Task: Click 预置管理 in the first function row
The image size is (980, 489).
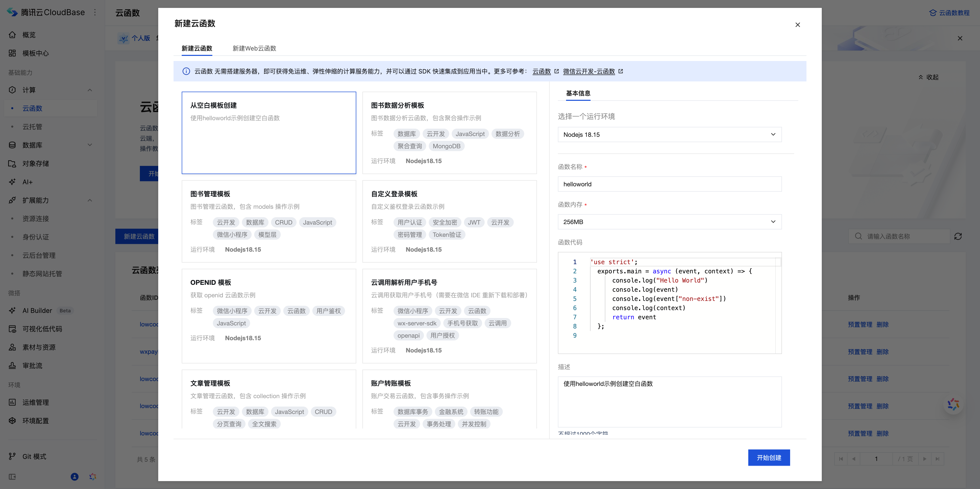Action: 860,324
